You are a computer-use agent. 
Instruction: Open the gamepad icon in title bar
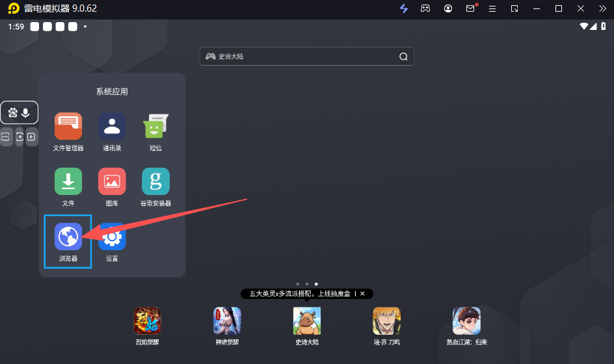pos(425,8)
